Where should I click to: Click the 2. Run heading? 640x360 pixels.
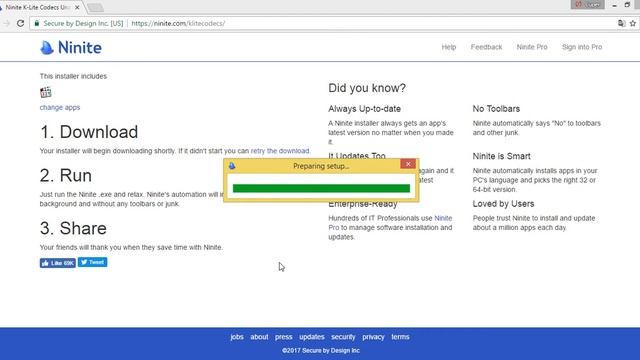[66, 175]
